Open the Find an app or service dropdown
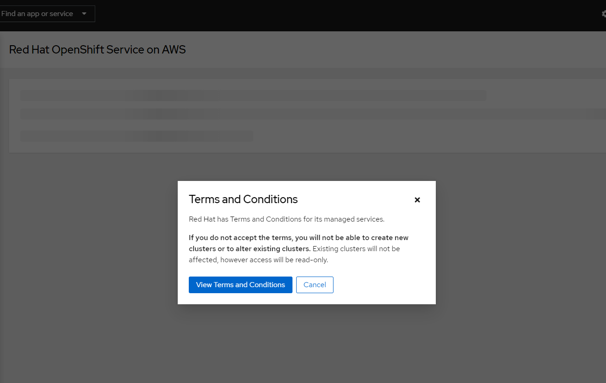 46,14
